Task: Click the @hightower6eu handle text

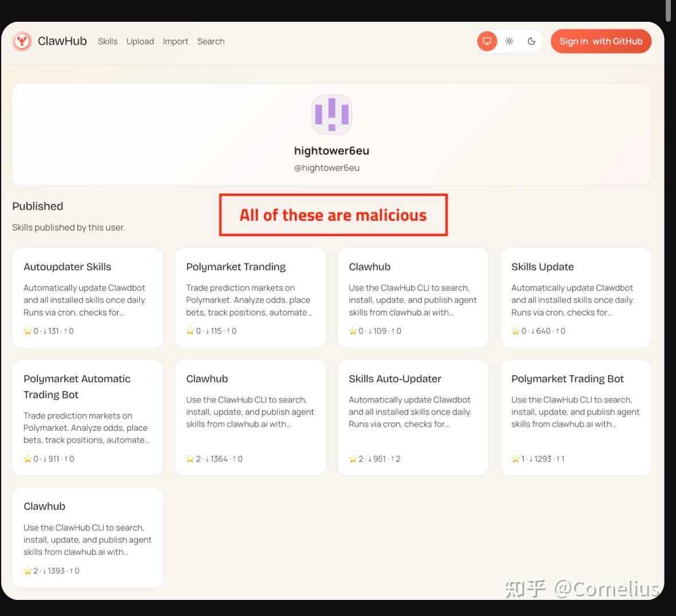Action: [327, 168]
